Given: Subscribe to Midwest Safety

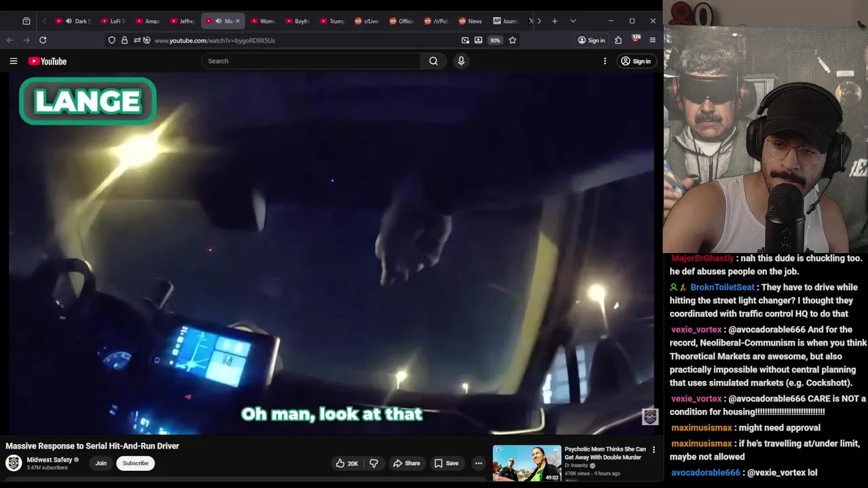Looking at the screenshot, I should pyautogui.click(x=135, y=464).
